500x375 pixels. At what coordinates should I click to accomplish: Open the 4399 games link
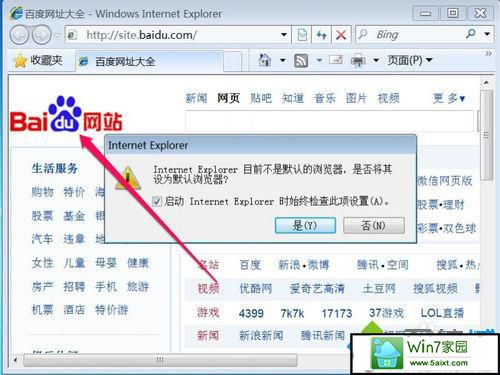[251, 313]
